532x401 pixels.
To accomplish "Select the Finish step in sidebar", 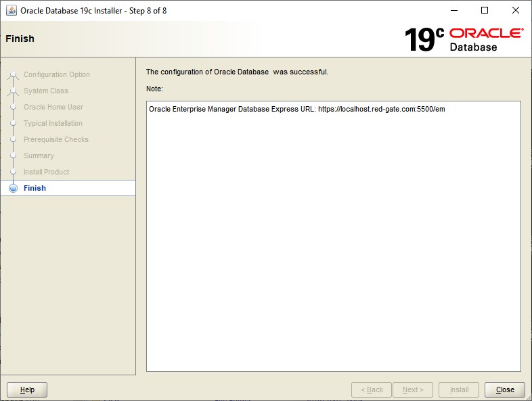I will tap(68, 188).
